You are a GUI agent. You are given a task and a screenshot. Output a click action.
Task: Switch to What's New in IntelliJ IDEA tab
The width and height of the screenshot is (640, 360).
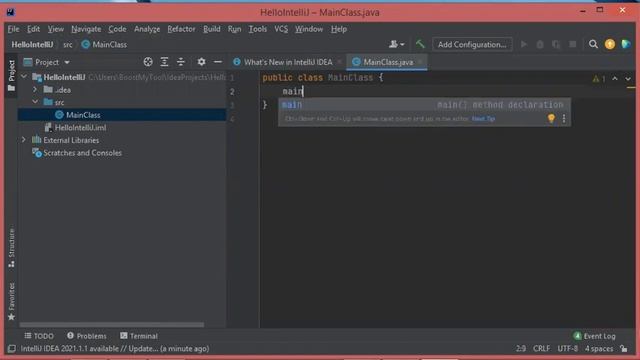click(288, 62)
